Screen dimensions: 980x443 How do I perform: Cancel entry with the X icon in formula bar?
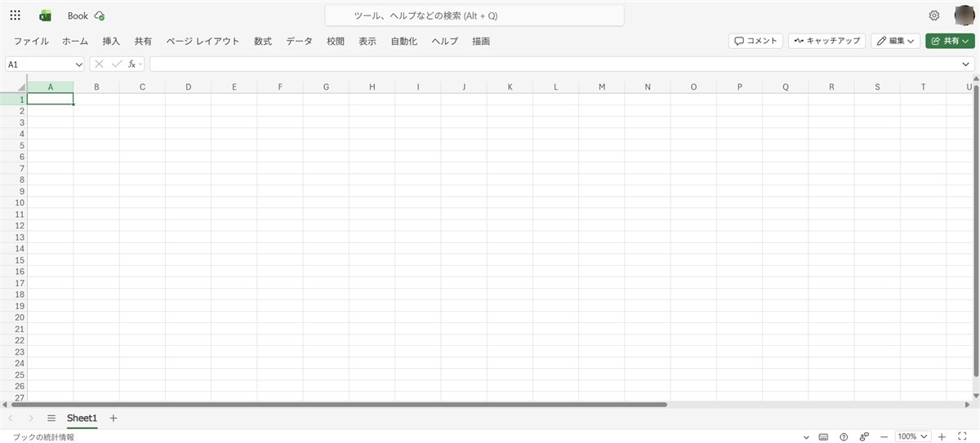click(x=100, y=64)
